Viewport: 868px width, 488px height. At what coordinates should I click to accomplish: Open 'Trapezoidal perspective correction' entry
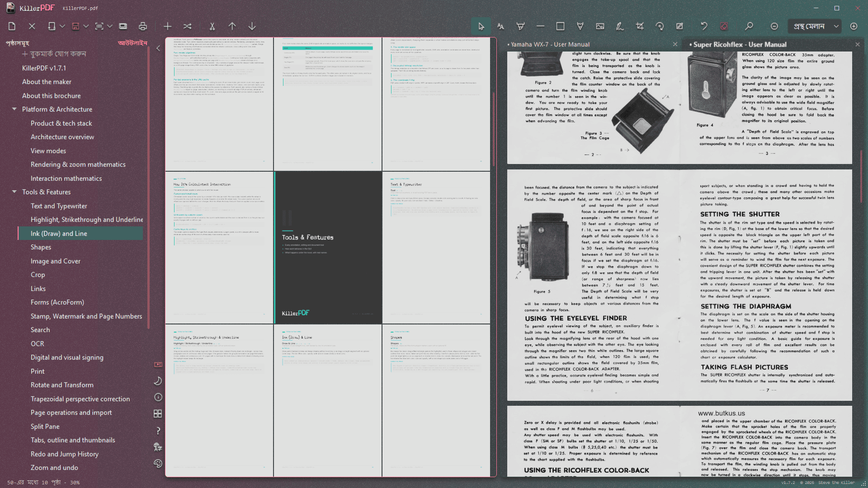click(x=80, y=399)
